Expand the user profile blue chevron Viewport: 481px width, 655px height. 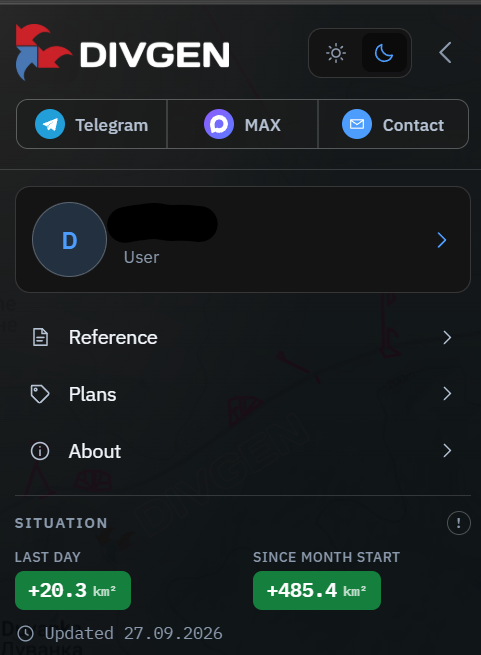coord(442,240)
